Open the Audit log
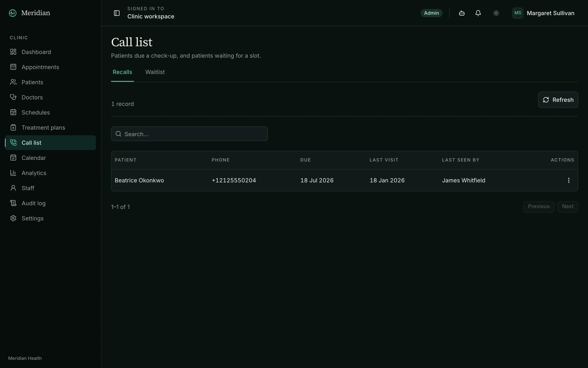This screenshot has height=368, width=588. (x=50, y=203)
